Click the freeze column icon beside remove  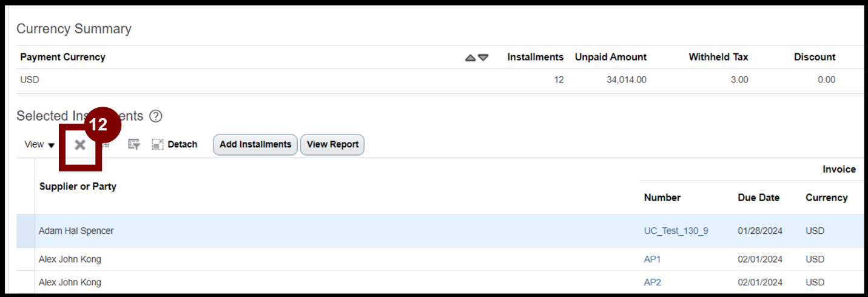click(x=106, y=144)
